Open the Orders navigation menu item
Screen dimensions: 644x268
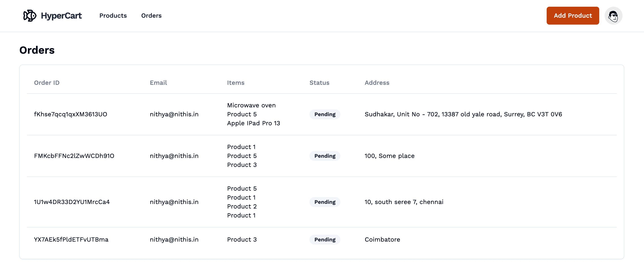coord(151,15)
